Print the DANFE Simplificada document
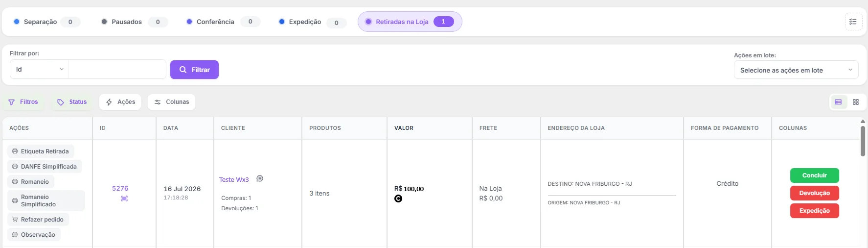Image resolution: width=868 pixels, height=248 pixels. 45,167
